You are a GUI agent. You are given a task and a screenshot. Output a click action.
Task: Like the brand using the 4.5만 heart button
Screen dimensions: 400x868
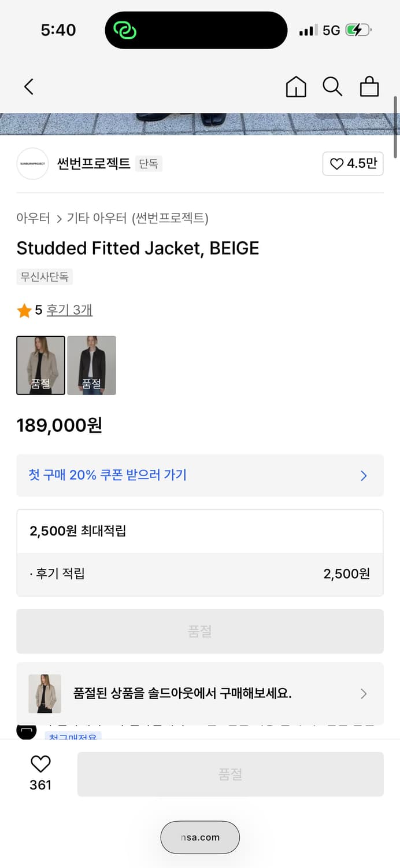click(353, 164)
